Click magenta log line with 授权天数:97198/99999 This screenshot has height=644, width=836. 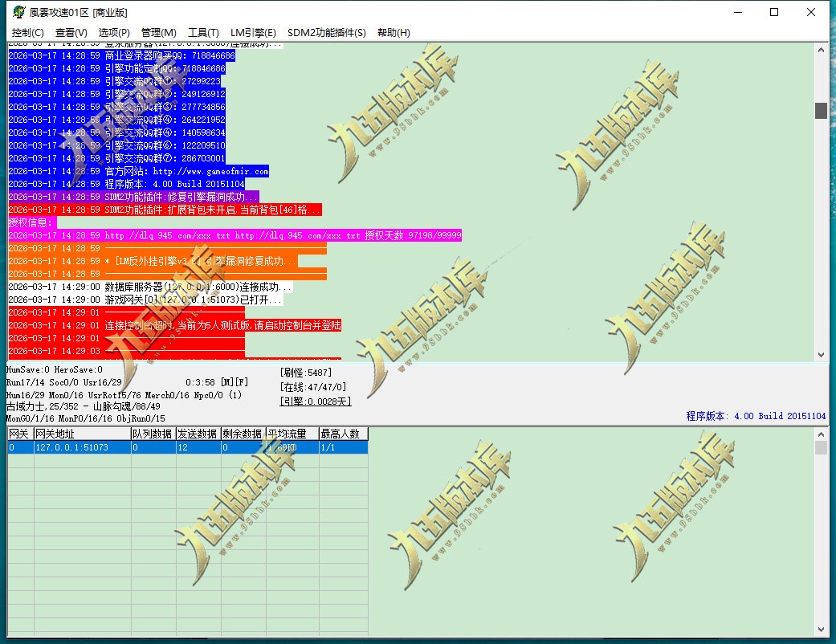click(x=235, y=235)
